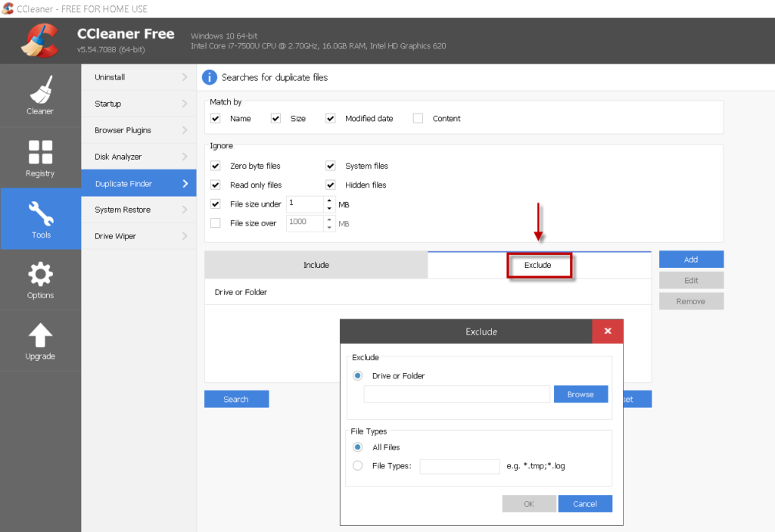Viewport: 775px width, 532px height.
Task: Toggle the Size match checkbox
Action: 275,119
